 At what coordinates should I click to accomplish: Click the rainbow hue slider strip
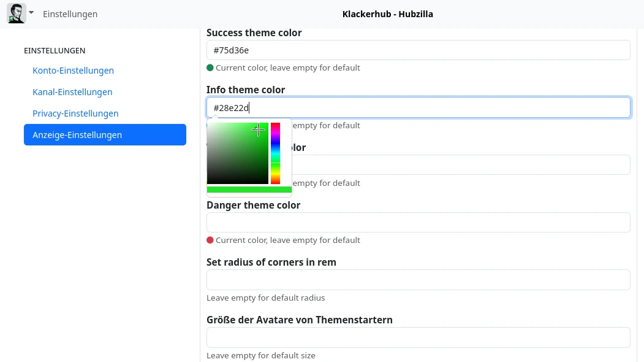coord(276,153)
